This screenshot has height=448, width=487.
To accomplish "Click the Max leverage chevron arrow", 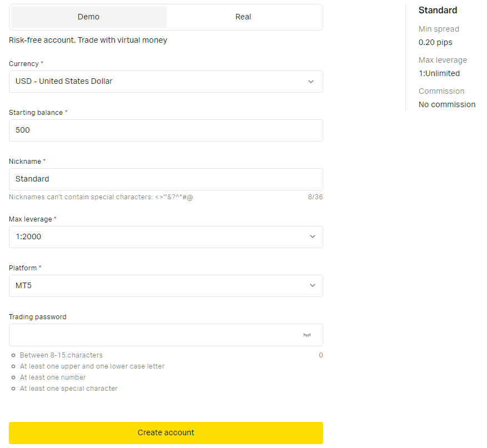I will [x=312, y=237].
